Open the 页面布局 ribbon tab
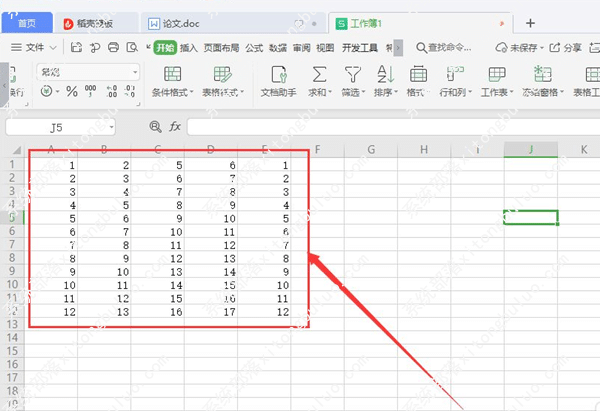 (221, 47)
